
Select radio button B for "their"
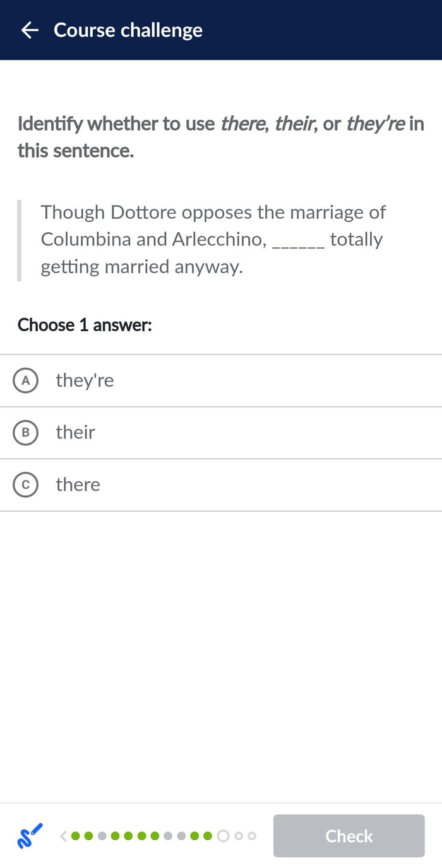click(26, 432)
